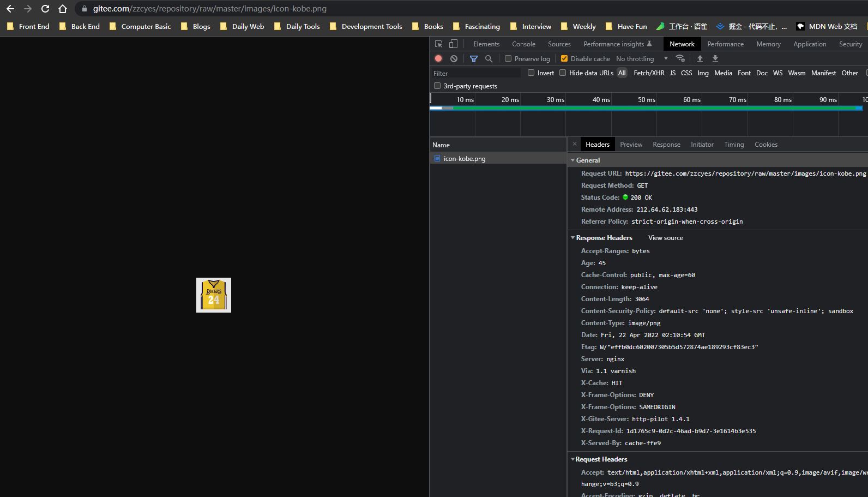This screenshot has height=497, width=868.
Task: Toggle the network filter funnel icon
Action: [x=474, y=58]
